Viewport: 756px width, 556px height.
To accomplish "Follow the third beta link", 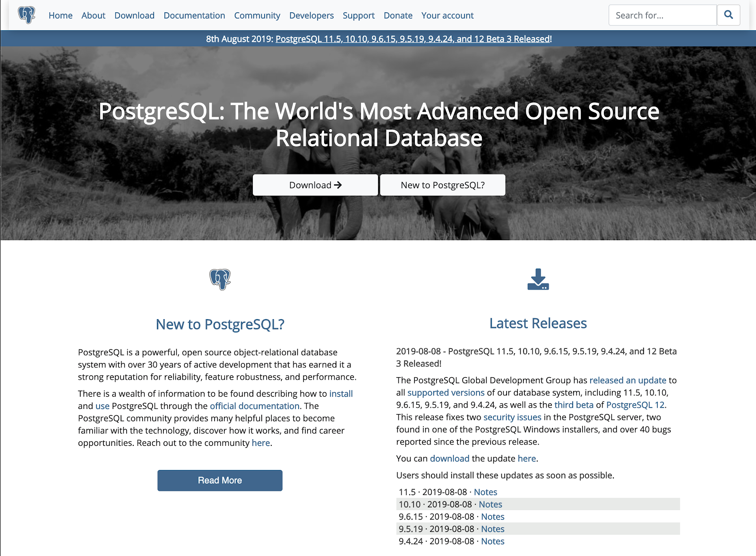I will pyautogui.click(x=574, y=405).
